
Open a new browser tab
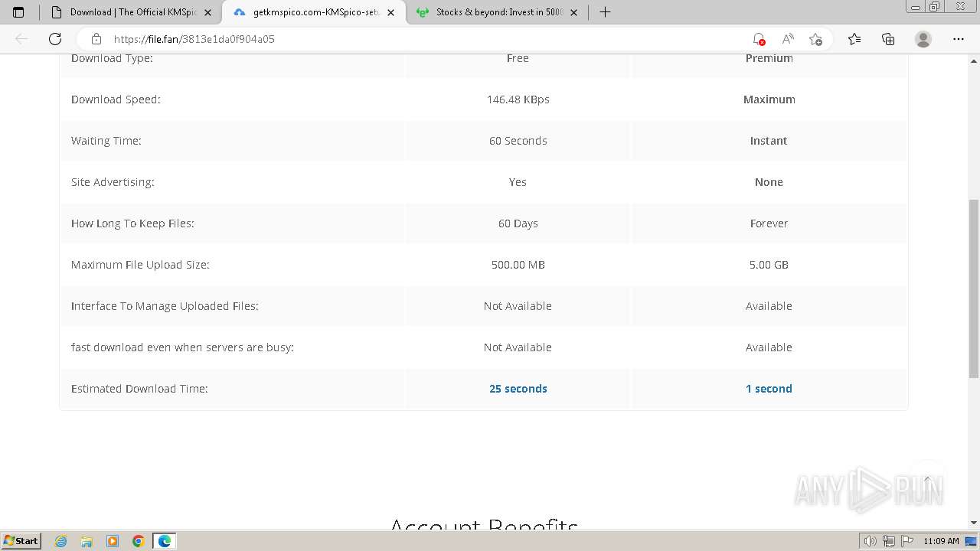point(605,12)
